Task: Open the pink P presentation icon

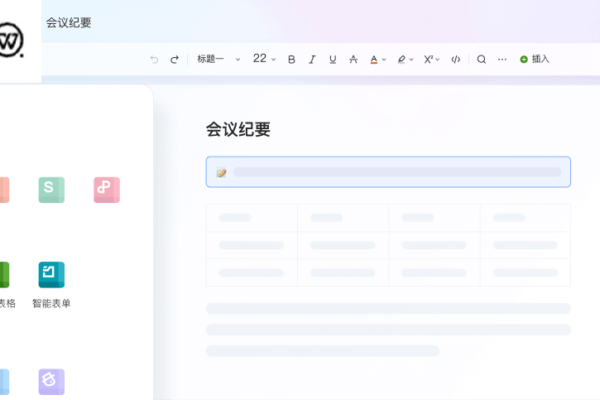Action: (x=107, y=189)
